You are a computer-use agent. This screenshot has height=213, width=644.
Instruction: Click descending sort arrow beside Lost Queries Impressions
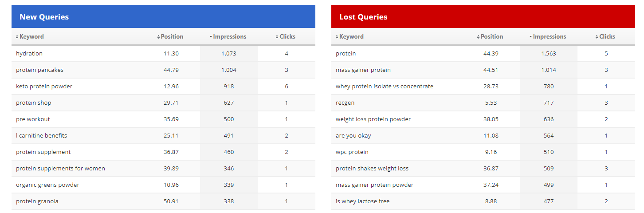point(531,37)
